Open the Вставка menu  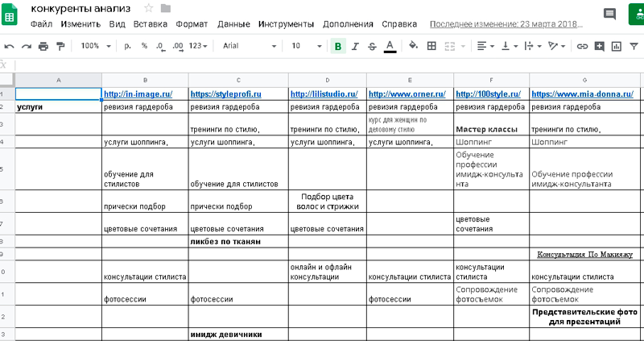151,24
